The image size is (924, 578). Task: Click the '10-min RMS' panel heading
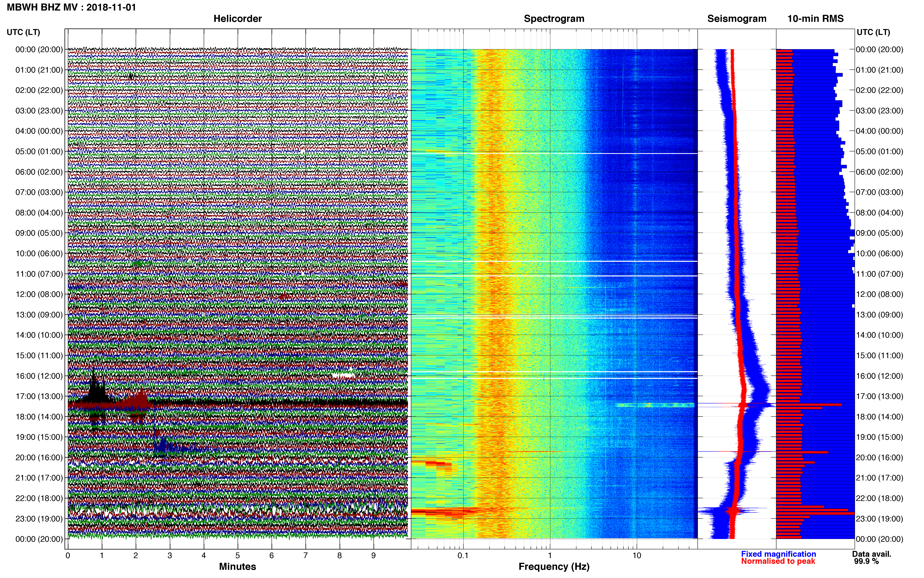coord(816,19)
